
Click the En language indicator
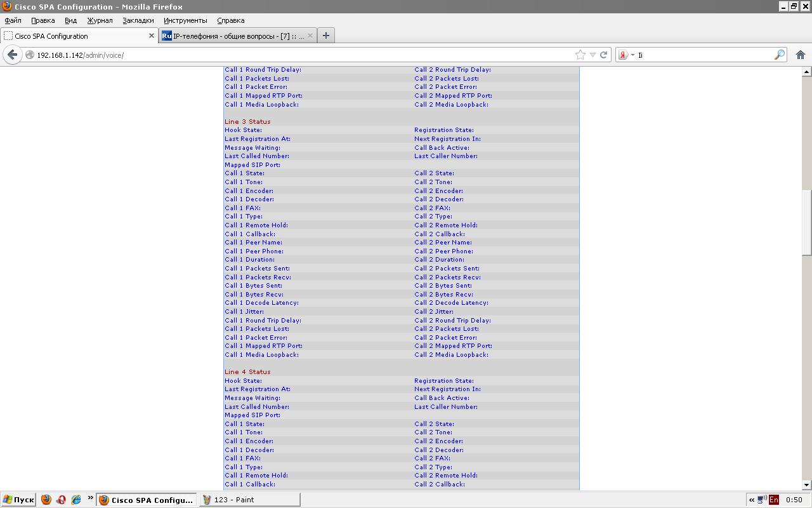tap(774, 500)
